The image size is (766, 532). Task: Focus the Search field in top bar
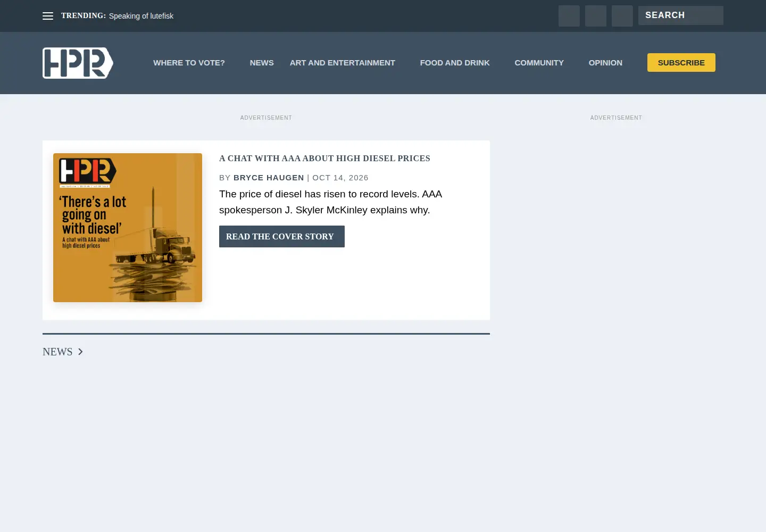coord(681,15)
